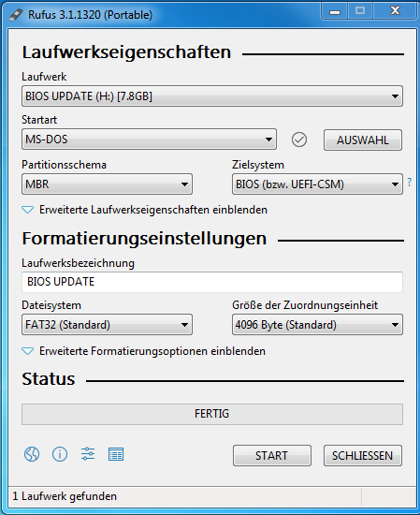Click the FERTIG progress bar

(212, 414)
